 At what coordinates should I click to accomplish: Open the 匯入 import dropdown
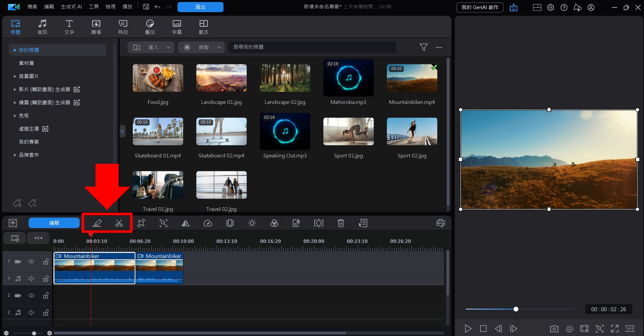click(x=168, y=47)
